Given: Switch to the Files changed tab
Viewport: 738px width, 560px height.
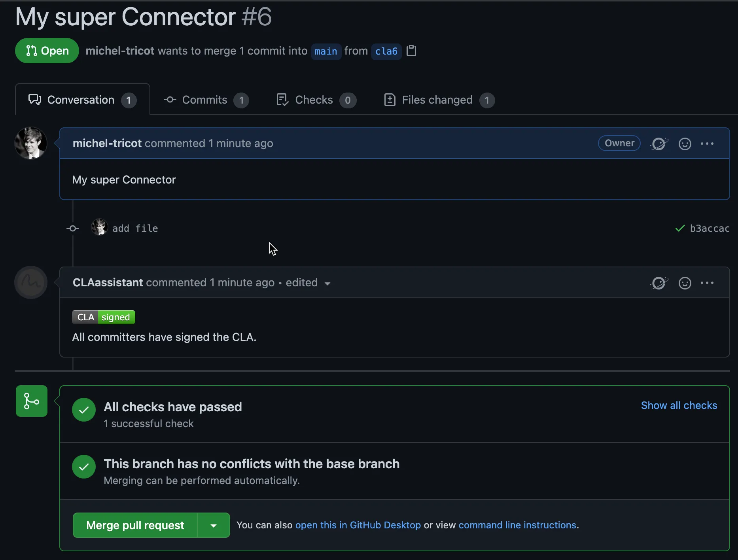Looking at the screenshot, I should [x=439, y=100].
